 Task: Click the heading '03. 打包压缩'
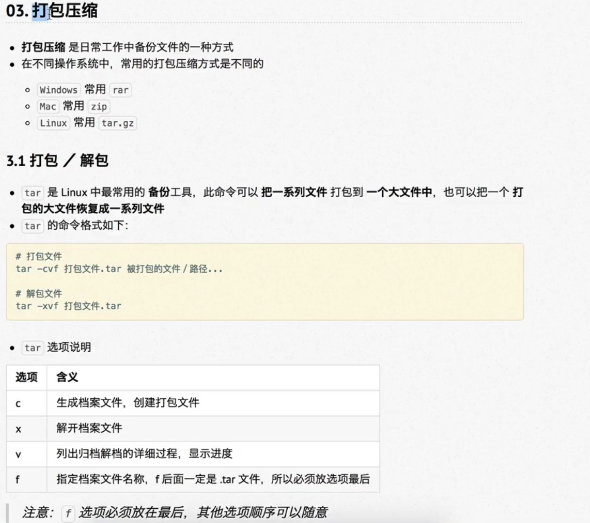point(52,10)
